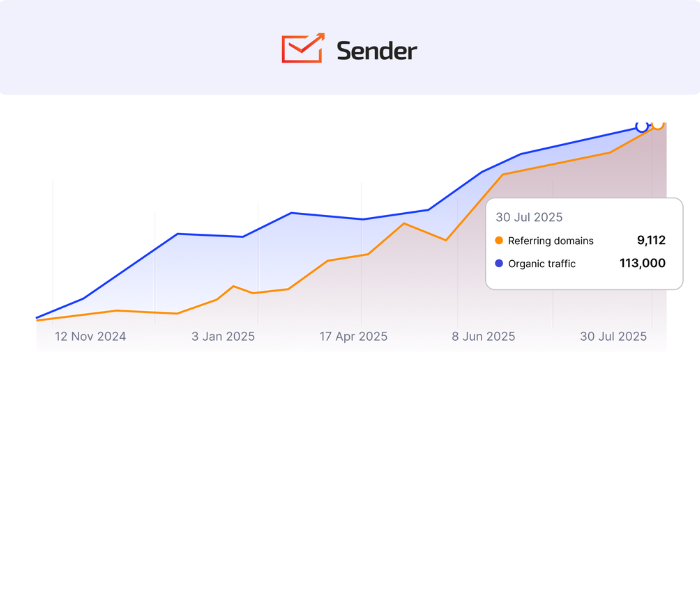Screen dimensions: 700x603
Task: Select the 17 Apr 2025 axis label
Action: (353, 337)
